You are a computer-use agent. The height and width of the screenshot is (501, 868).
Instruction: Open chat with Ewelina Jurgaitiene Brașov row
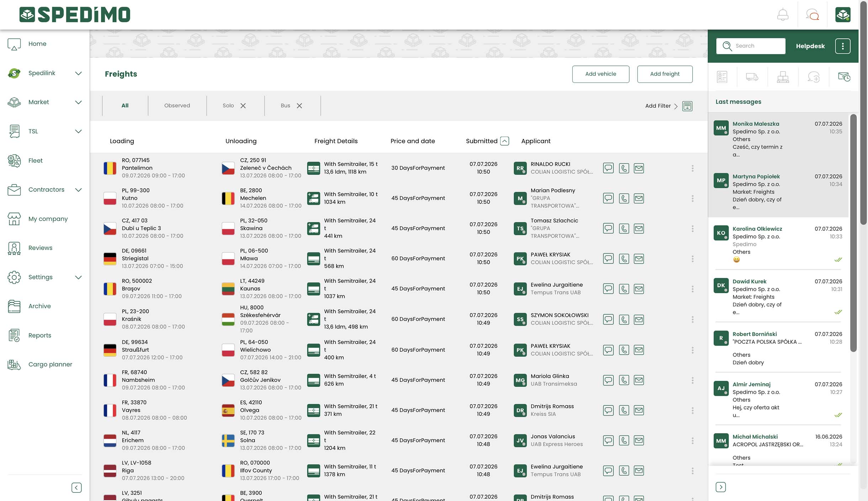click(608, 289)
